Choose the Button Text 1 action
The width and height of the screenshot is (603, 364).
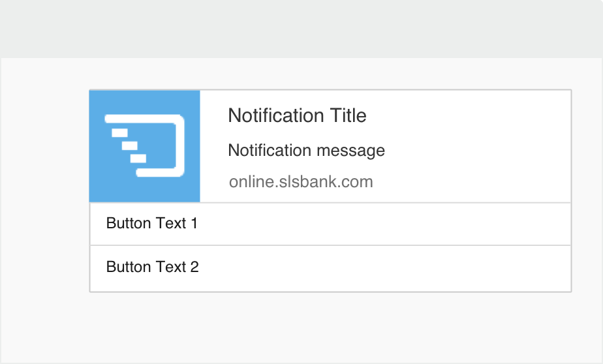[x=152, y=223]
